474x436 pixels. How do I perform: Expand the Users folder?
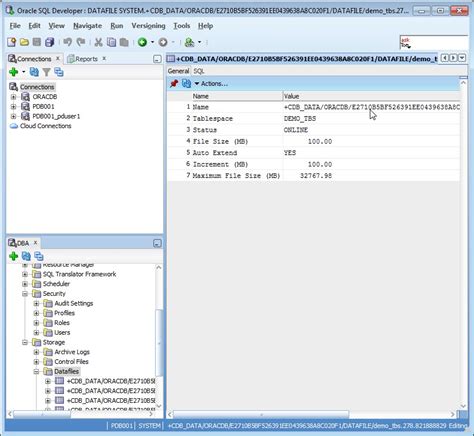36,333
